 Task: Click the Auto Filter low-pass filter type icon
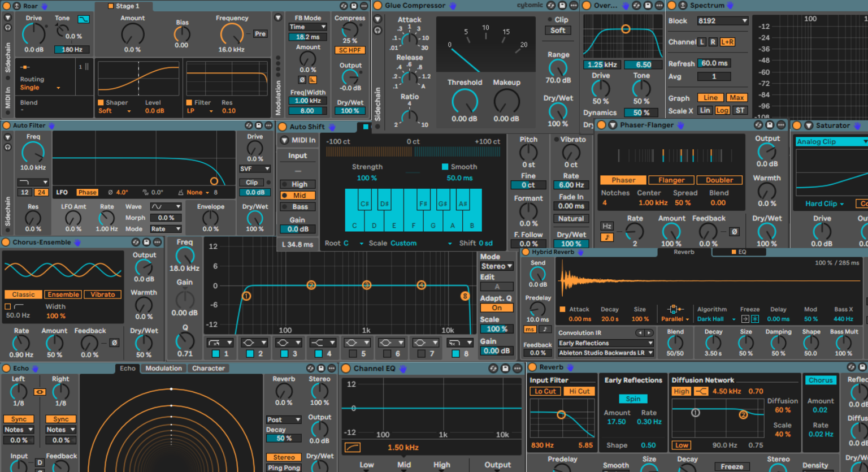(33, 182)
